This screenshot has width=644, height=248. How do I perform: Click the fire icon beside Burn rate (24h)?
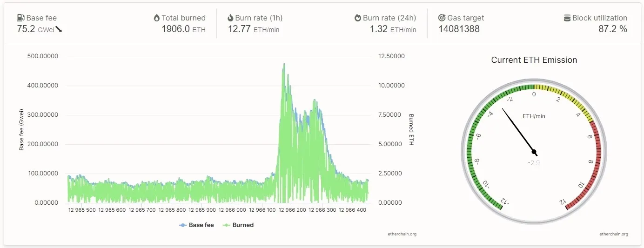[x=357, y=18]
